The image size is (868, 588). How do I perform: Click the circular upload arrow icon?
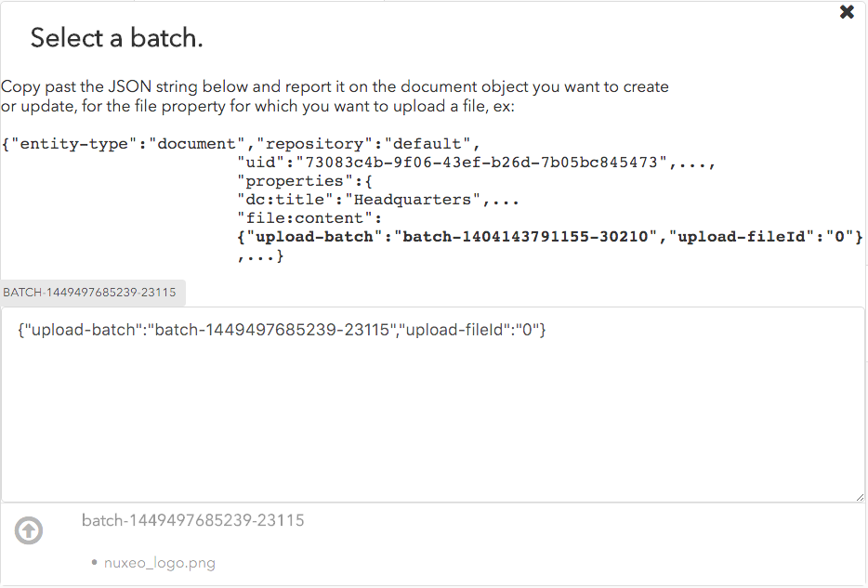point(29,530)
